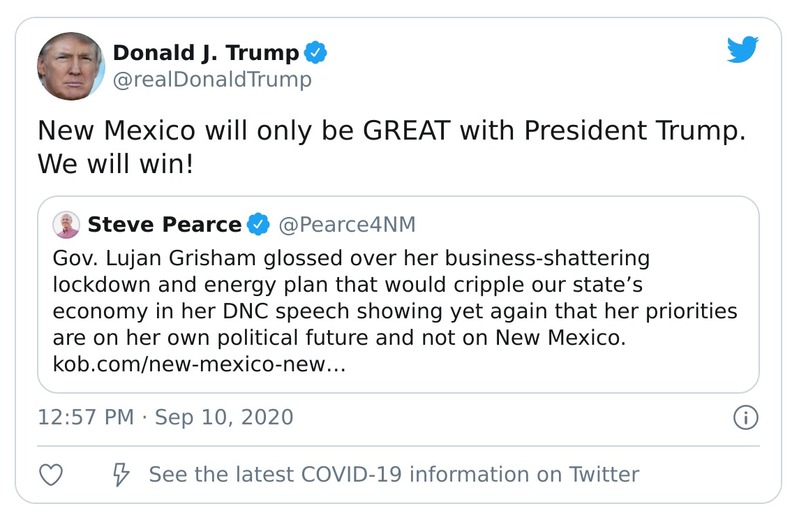This screenshot has width=799, height=520.
Task: Click the Twitter bird logo
Action: [x=743, y=50]
